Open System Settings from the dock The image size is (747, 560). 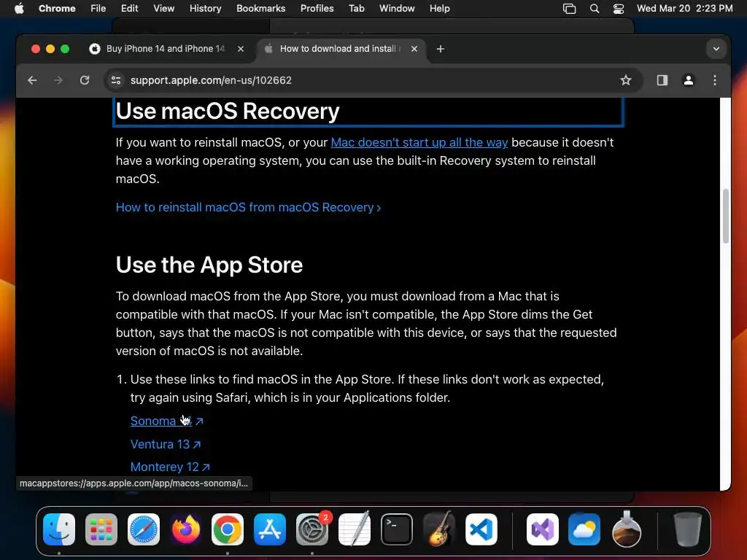pyautogui.click(x=312, y=529)
